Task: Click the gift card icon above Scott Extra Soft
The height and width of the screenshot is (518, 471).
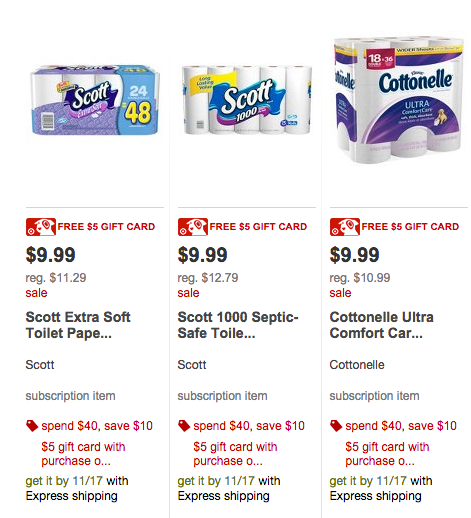Action: (x=41, y=227)
